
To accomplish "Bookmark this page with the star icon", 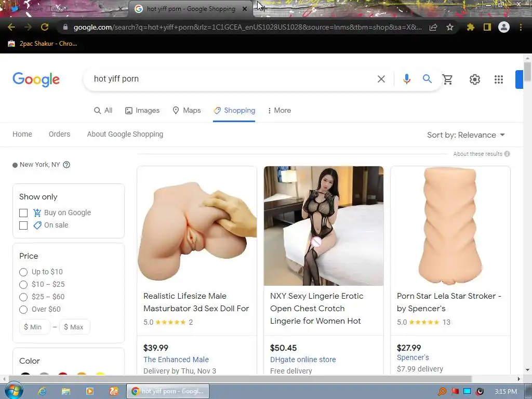I will point(449,27).
